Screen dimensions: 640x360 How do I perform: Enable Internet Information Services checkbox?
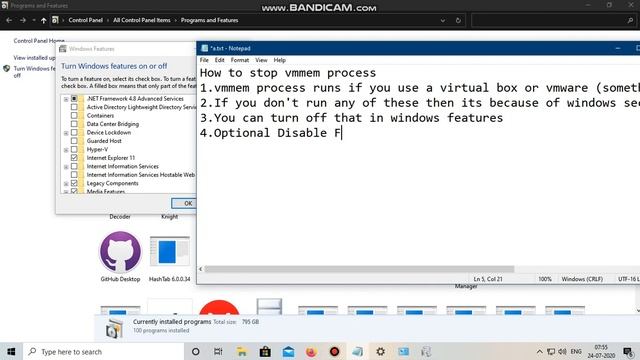click(x=74, y=166)
